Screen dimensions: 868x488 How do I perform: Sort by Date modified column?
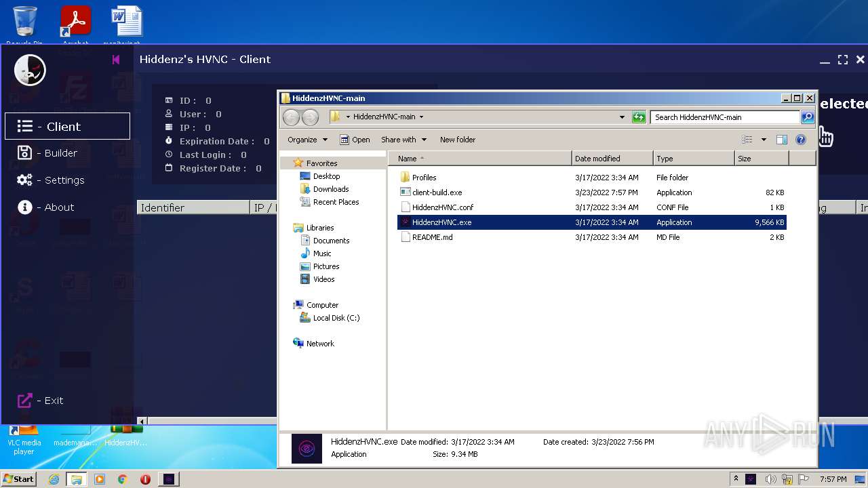pyautogui.click(x=613, y=159)
